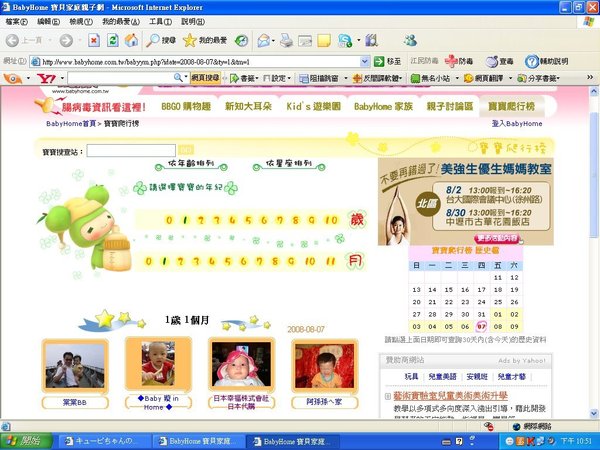Open the File menu (檔案)
Image resolution: width=600 pixels, height=450 pixels.
(x=16, y=22)
